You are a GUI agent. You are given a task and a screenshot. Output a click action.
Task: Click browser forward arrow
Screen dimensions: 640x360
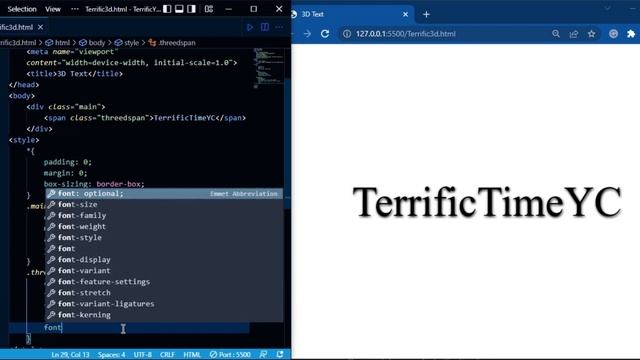pos(307,34)
